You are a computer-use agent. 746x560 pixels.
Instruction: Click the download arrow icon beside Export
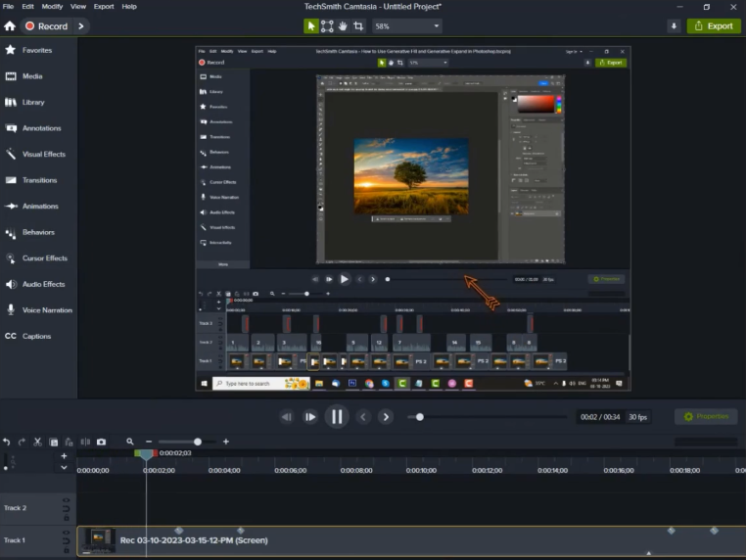[674, 26]
